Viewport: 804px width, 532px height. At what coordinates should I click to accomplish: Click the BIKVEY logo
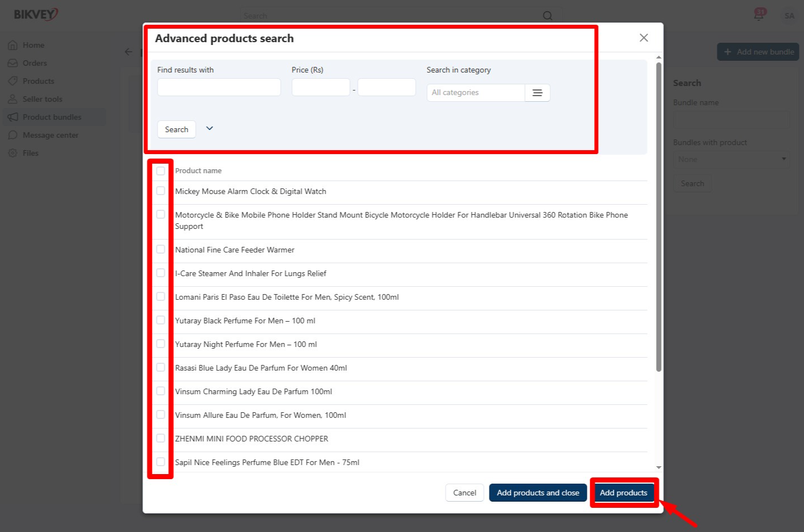pyautogui.click(x=36, y=14)
